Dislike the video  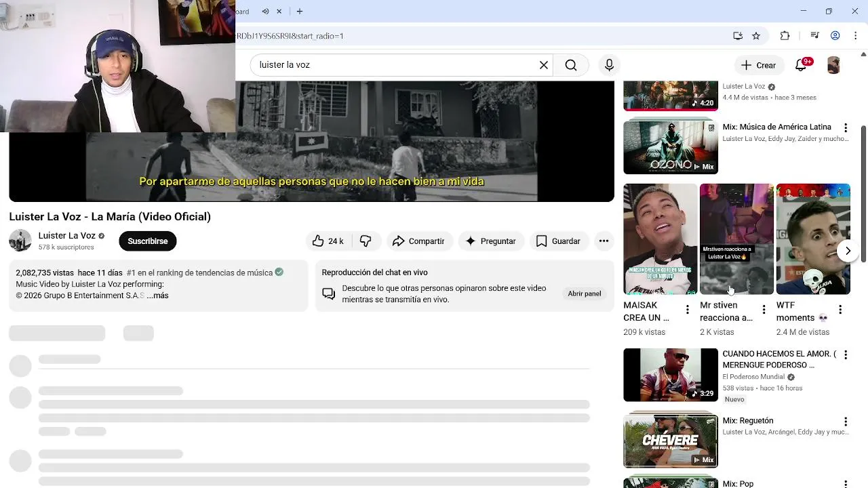(366, 241)
